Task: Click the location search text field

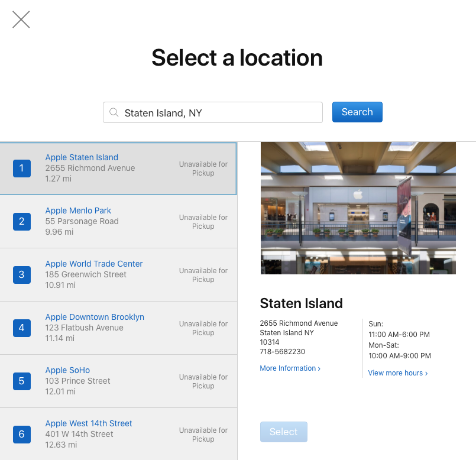Action: click(219, 112)
